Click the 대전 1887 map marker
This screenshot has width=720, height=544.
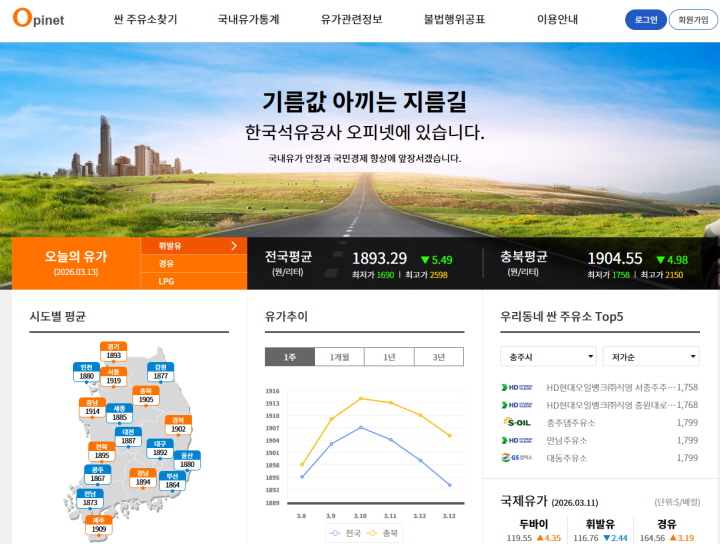(128, 437)
